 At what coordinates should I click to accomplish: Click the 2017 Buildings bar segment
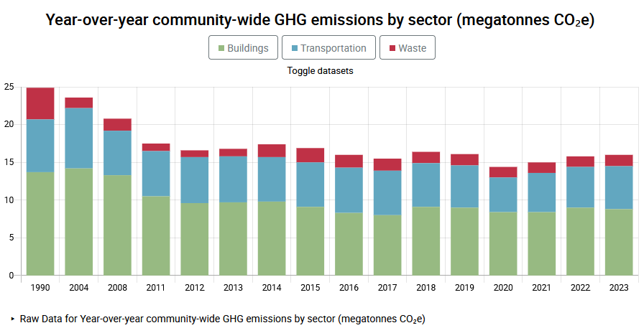tap(387, 245)
